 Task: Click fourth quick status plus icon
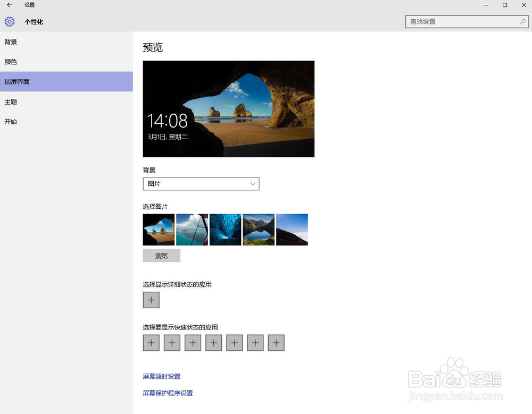[x=214, y=343]
